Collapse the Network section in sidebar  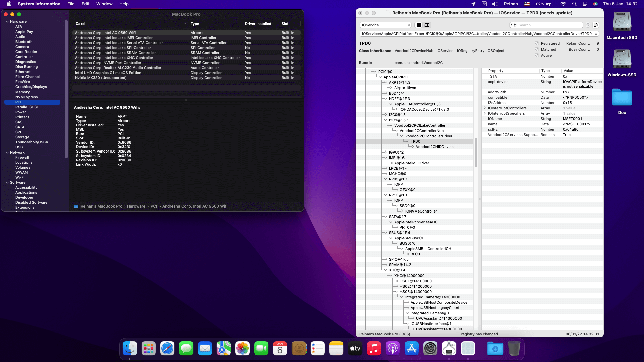[7, 153]
